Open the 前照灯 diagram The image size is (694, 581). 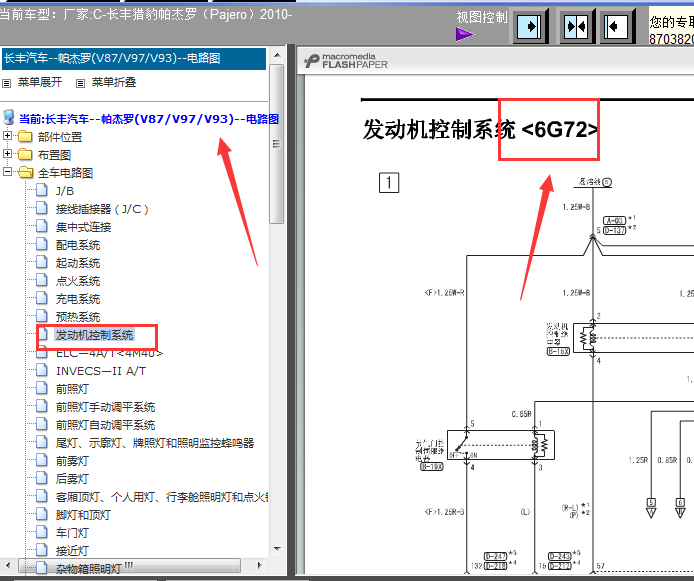[x=72, y=389]
